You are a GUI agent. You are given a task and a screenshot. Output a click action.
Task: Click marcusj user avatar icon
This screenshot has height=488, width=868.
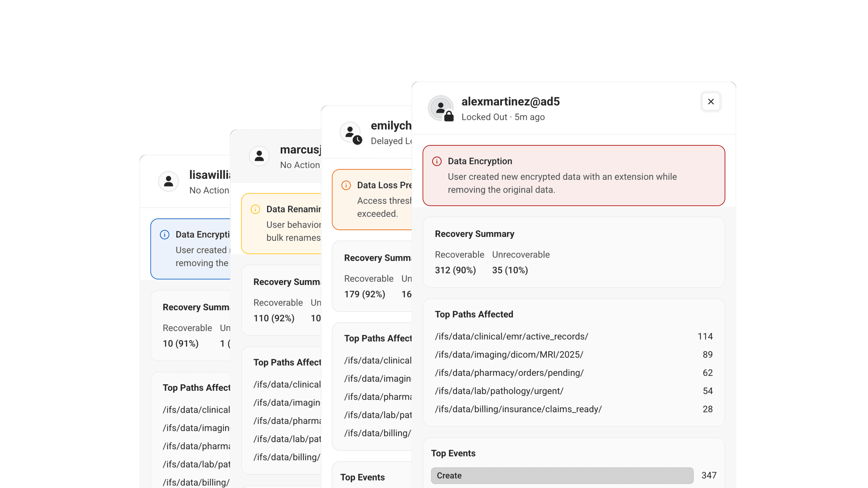click(x=259, y=156)
